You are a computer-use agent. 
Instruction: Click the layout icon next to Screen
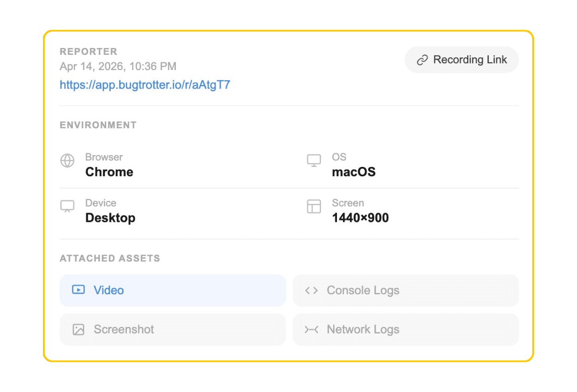point(314,206)
